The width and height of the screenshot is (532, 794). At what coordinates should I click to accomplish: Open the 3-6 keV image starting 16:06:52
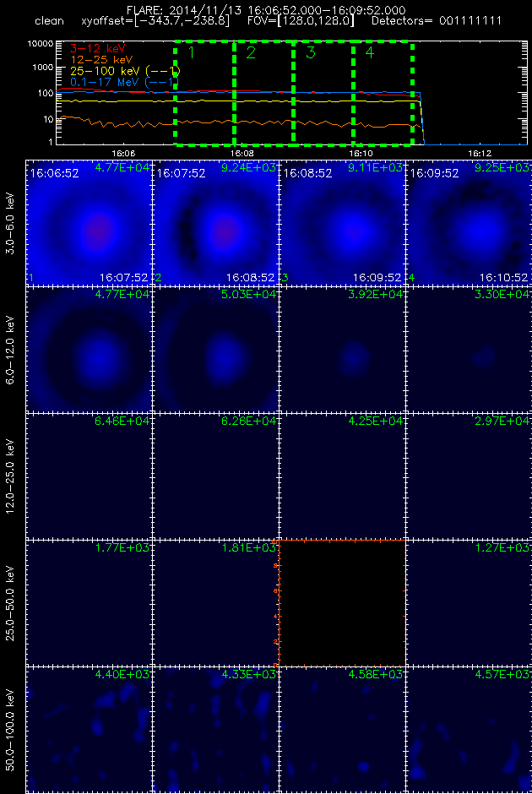click(89, 222)
